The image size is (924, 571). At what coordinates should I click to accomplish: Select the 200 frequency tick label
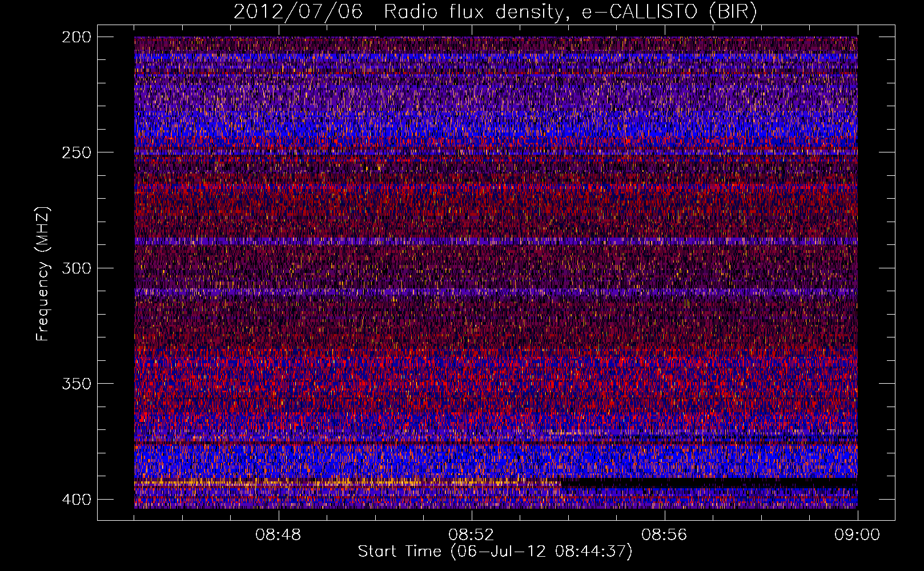click(77, 37)
